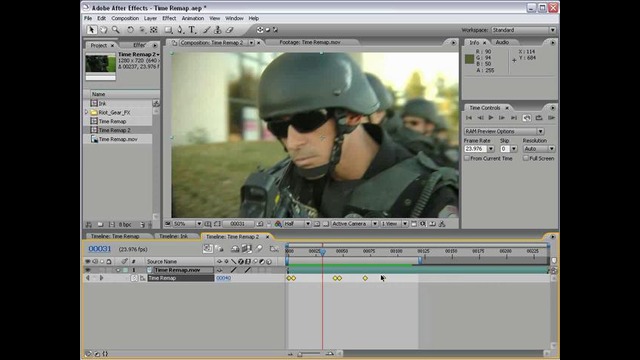Enable From Current Time checkbox
The width and height of the screenshot is (640, 360).
467,158
